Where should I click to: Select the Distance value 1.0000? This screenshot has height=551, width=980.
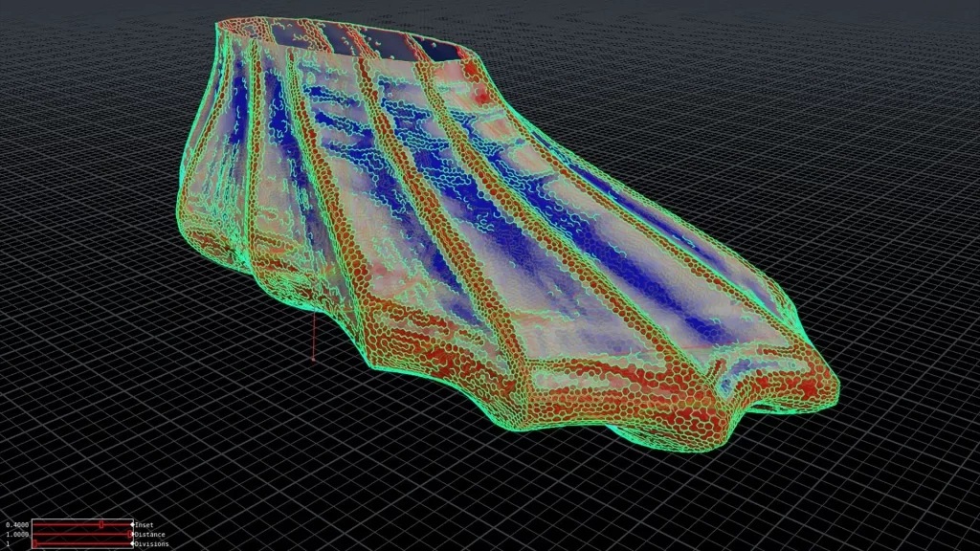point(16,534)
